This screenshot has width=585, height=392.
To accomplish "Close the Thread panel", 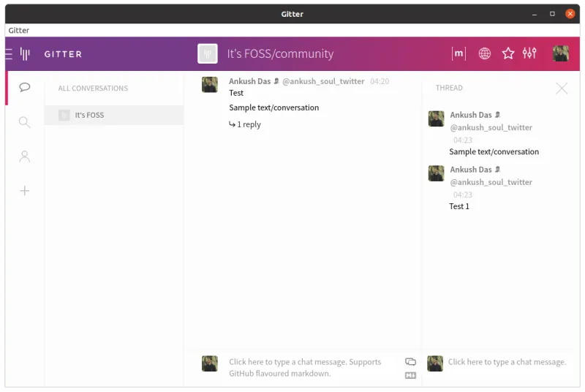I will click(561, 88).
